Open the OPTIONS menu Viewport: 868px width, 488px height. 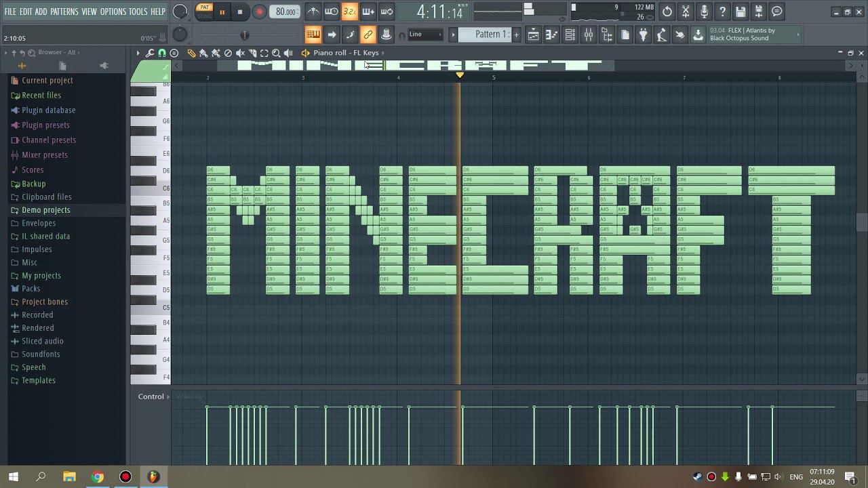click(x=113, y=12)
